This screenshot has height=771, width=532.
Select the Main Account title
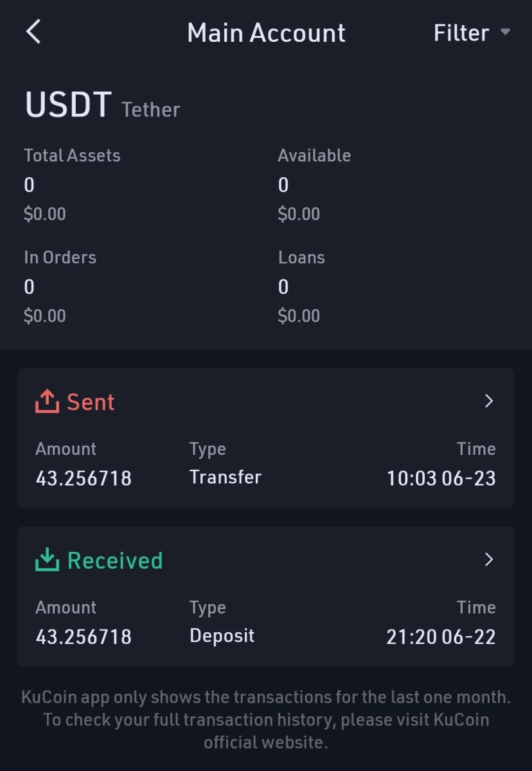point(266,33)
